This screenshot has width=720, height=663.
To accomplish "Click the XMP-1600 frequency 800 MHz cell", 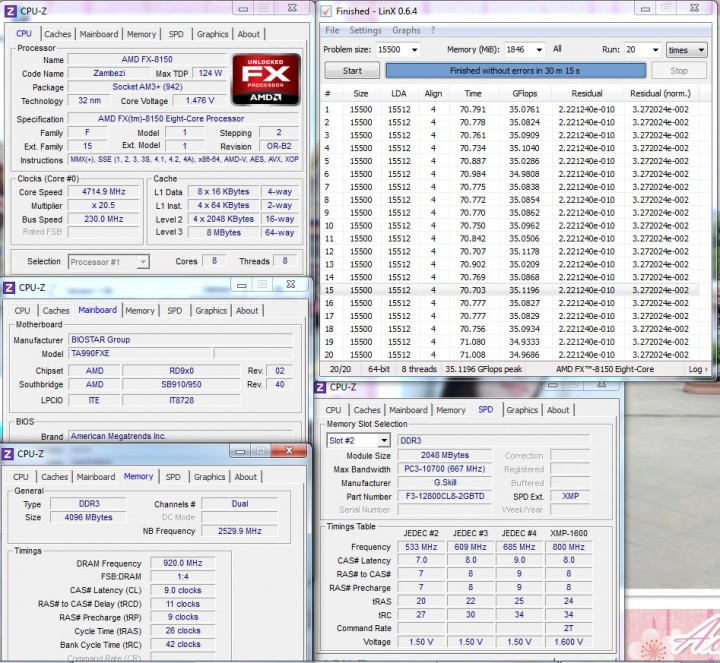I will [x=568, y=547].
